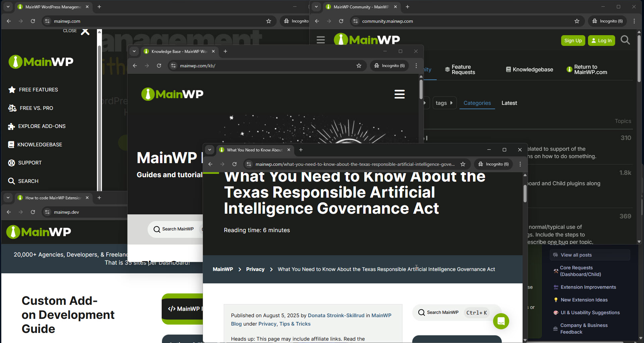Open Core Requests (Dashboard/Child) category
This screenshot has height=343, width=644.
(581, 271)
